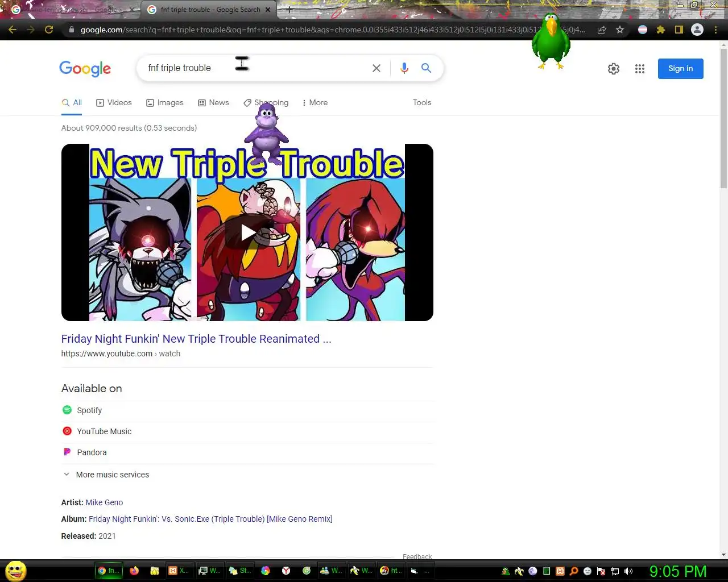The height and width of the screenshot is (582, 728).
Task: Click the Sign in button
Action: pos(681,69)
